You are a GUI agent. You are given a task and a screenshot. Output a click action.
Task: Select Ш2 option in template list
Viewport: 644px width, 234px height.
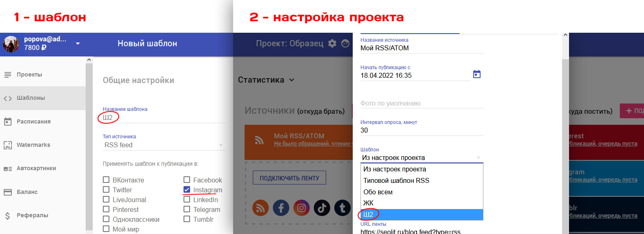(422, 214)
